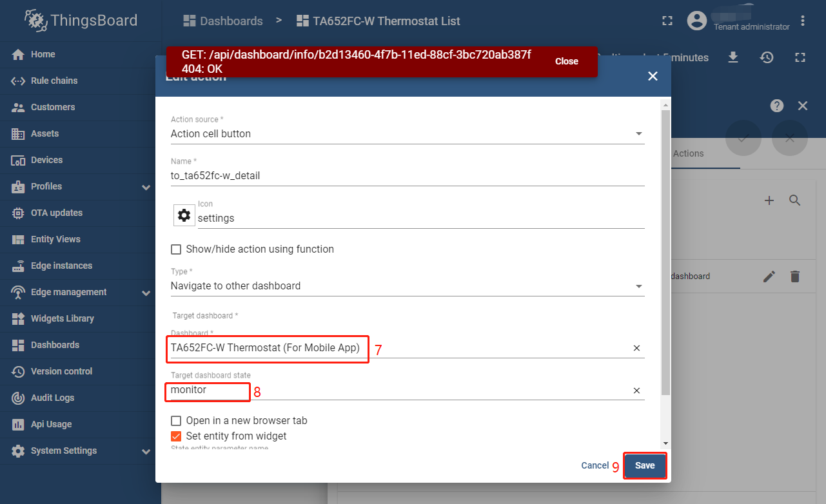Screen dimensions: 826x504
Task: Clear the Target dashboard state value
Action: coord(636,391)
